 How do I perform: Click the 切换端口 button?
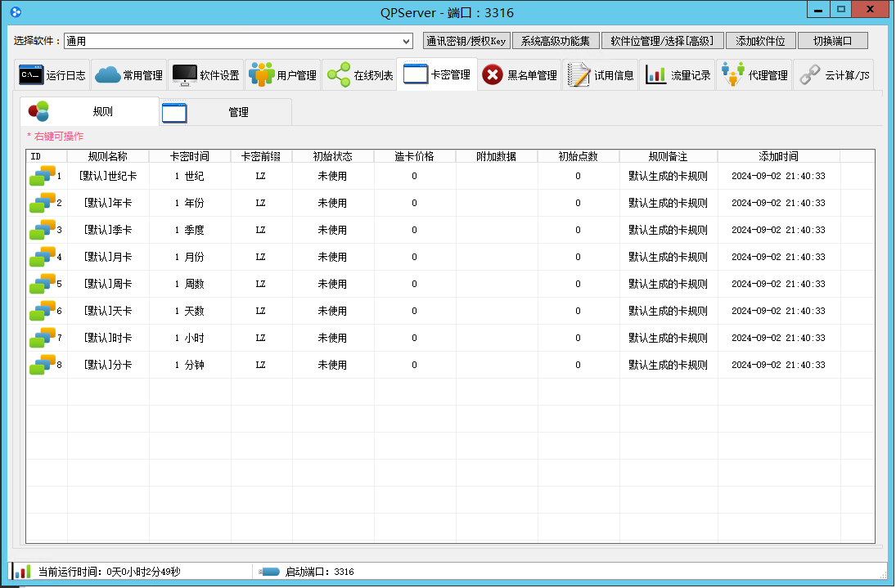point(832,42)
